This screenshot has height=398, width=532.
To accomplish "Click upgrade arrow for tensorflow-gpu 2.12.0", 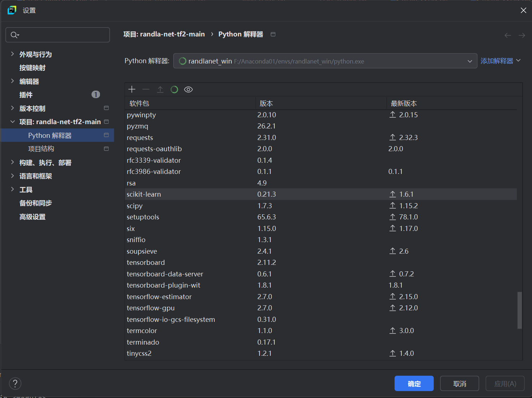I will 393,308.
